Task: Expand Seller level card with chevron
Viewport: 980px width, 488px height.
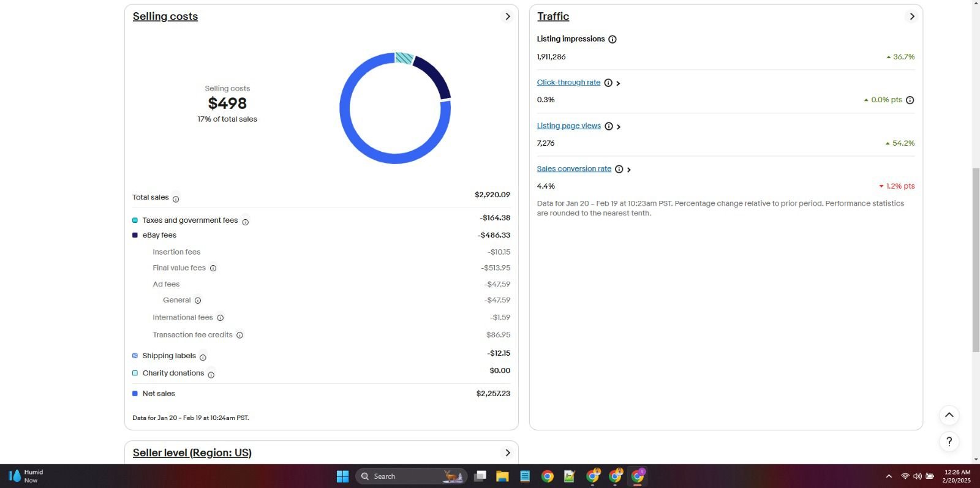Action: point(507,452)
